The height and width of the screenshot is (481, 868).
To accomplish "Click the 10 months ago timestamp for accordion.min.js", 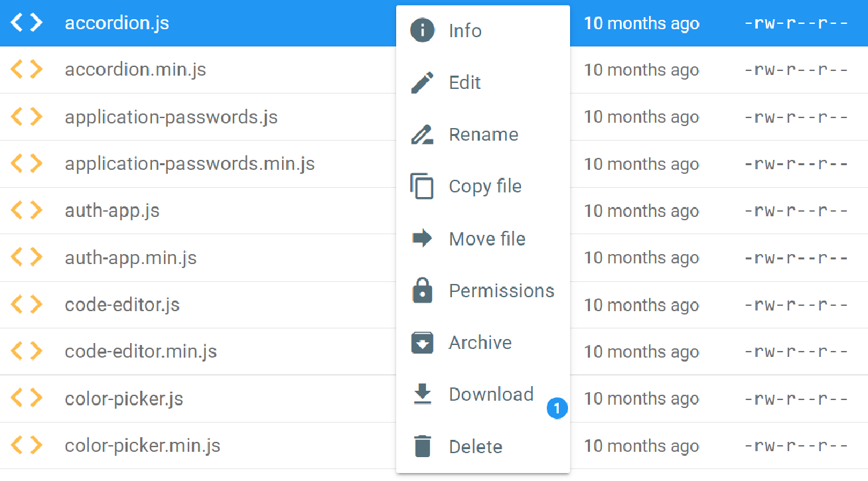I will coord(641,70).
